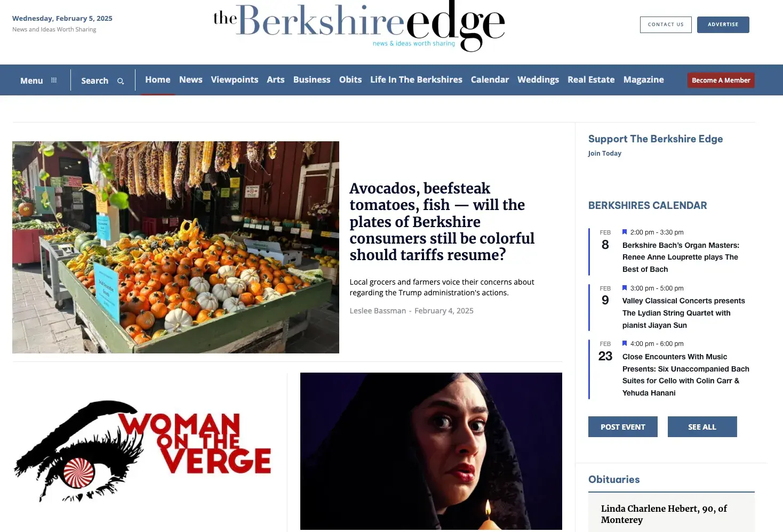
Task: Click bookmark icon beside 4:00 pm event
Action: 625,343
